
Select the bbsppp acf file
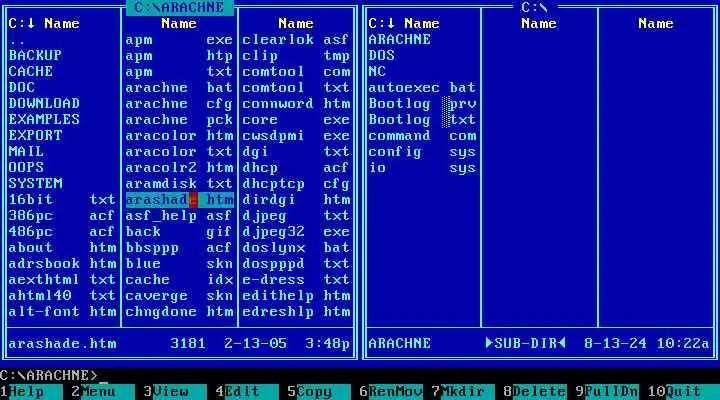pos(180,248)
